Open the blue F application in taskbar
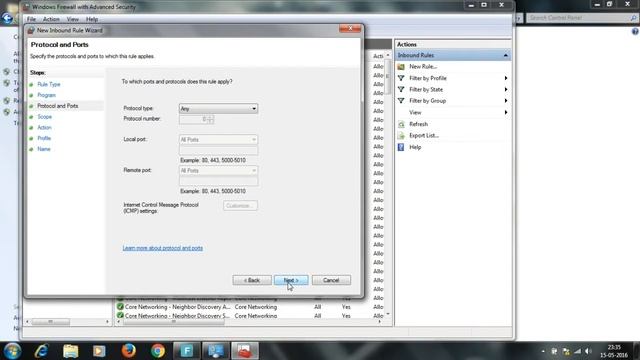This screenshot has height=360, width=640. pos(187,351)
